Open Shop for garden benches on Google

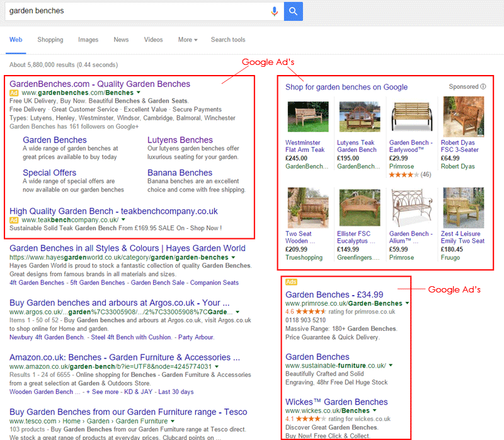[346, 87]
